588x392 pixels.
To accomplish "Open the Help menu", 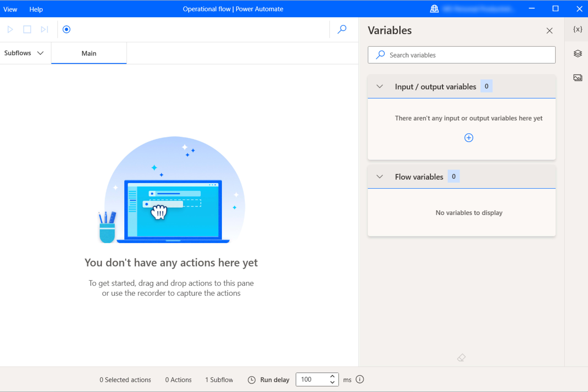I will [36, 9].
